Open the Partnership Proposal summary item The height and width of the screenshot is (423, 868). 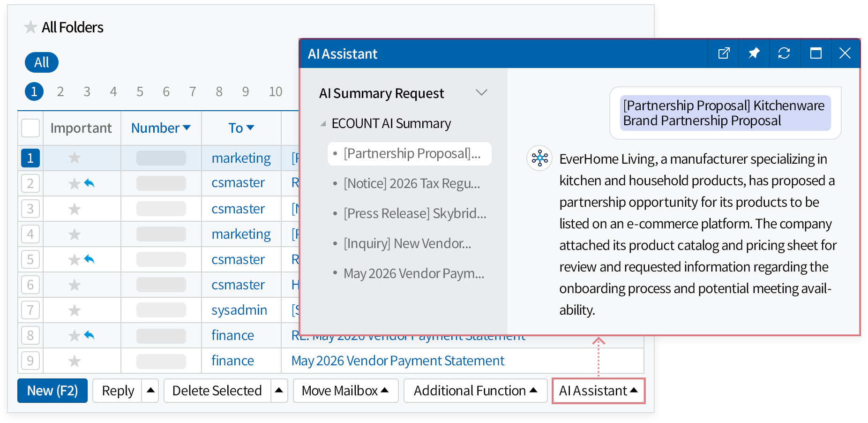tap(409, 154)
